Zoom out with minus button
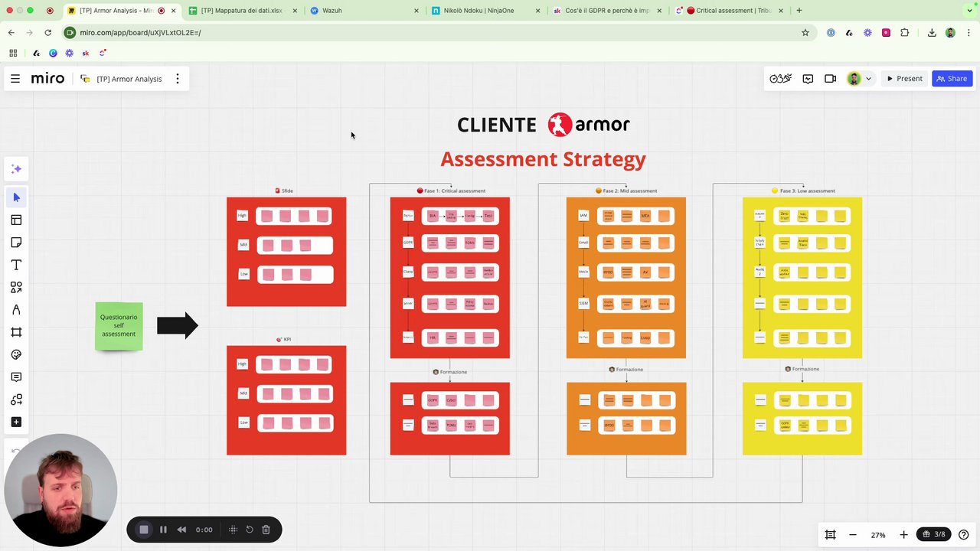 point(853,535)
